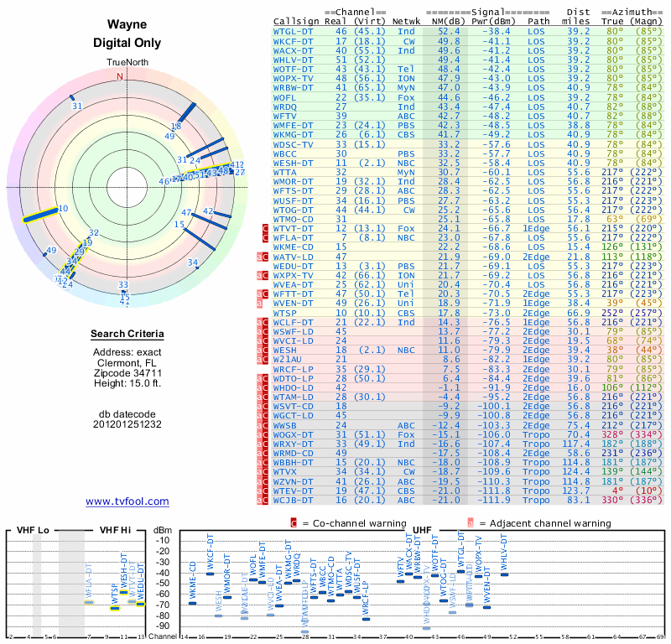The height and width of the screenshot is (644, 671).
Task: Select WTMO-CD callsign in the table
Action: coord(293,219)
